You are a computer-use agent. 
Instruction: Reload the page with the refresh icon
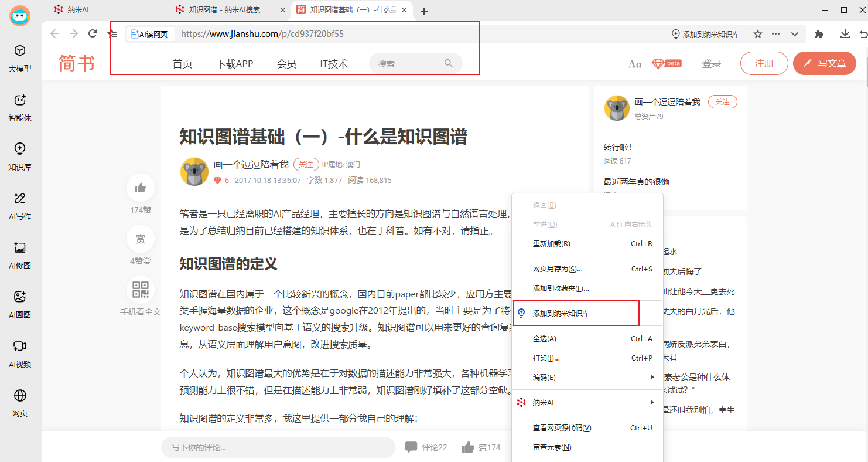[x=93, y=34]
